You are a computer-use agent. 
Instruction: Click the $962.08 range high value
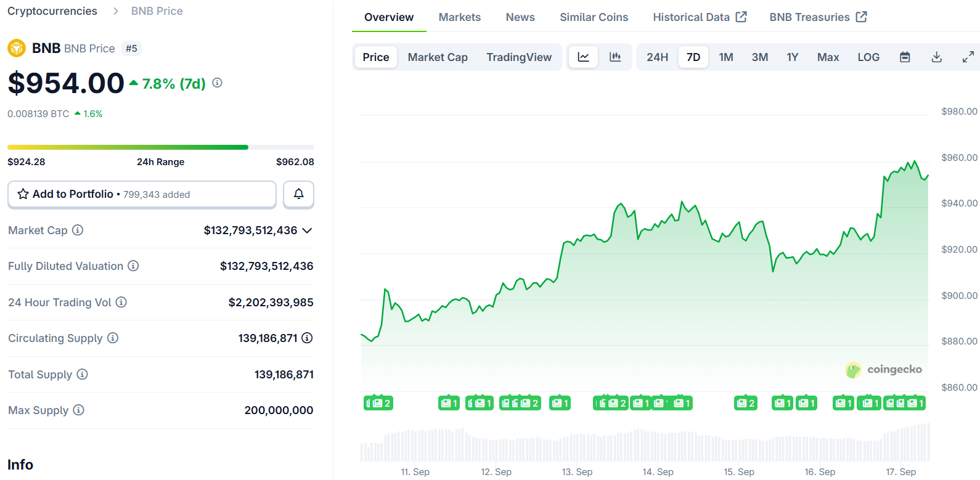[x=295, y=162]
